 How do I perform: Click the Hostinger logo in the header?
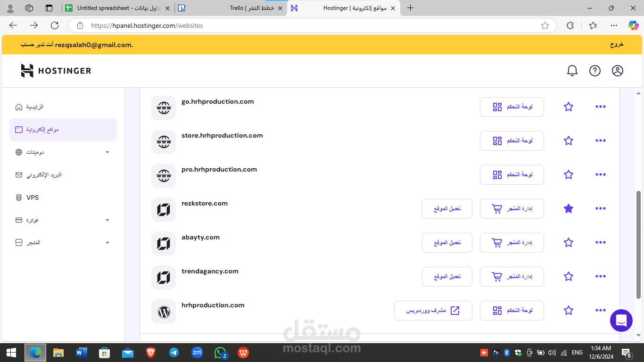pos(56,71)
